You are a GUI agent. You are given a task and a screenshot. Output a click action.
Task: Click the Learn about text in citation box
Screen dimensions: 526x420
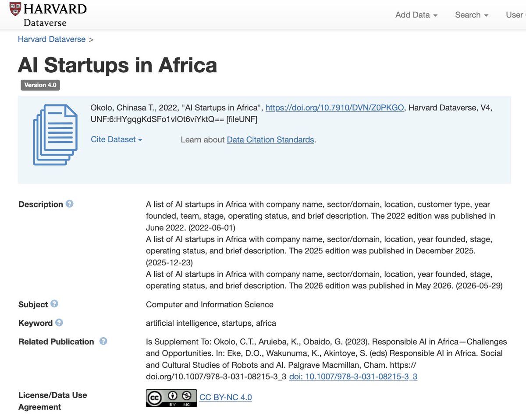203,140
